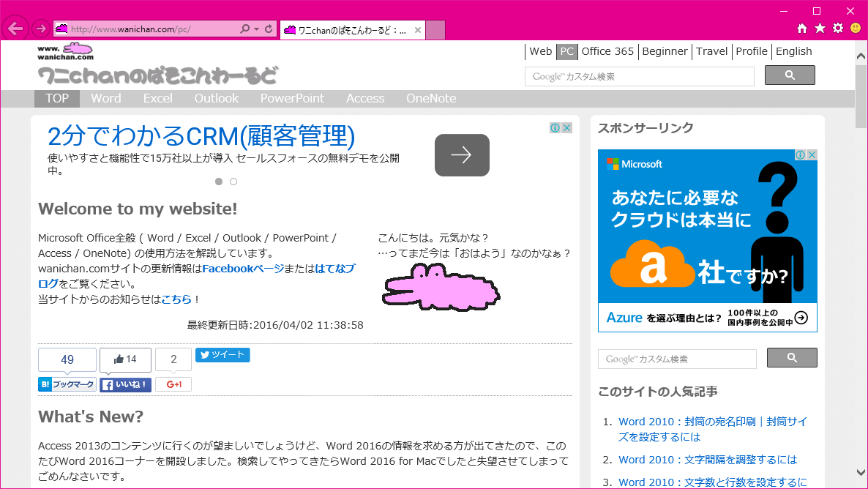Image resolution: width=868 pixels, height=489 pixels.
Task: Click the browser Back arrow button
Action: click(15, 29)
